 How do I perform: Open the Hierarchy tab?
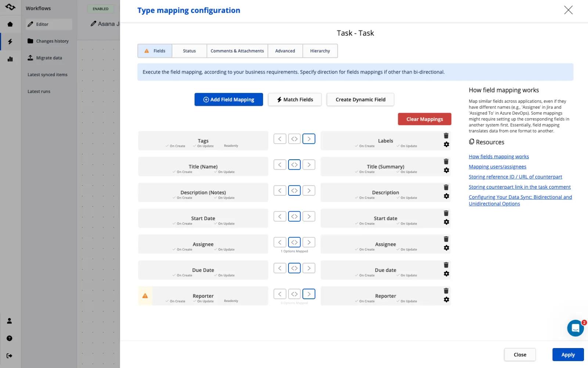click(320, 51)
